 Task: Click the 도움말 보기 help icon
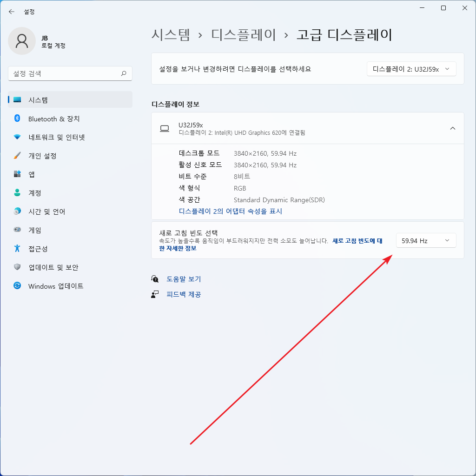[155, 279]
